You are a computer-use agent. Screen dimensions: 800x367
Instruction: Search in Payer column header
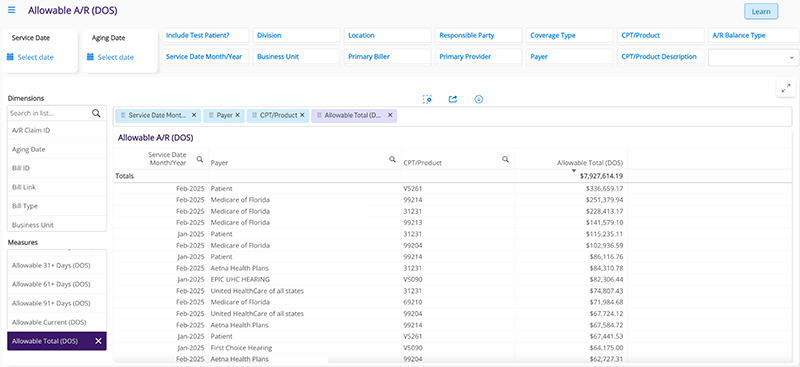(392, 159)
